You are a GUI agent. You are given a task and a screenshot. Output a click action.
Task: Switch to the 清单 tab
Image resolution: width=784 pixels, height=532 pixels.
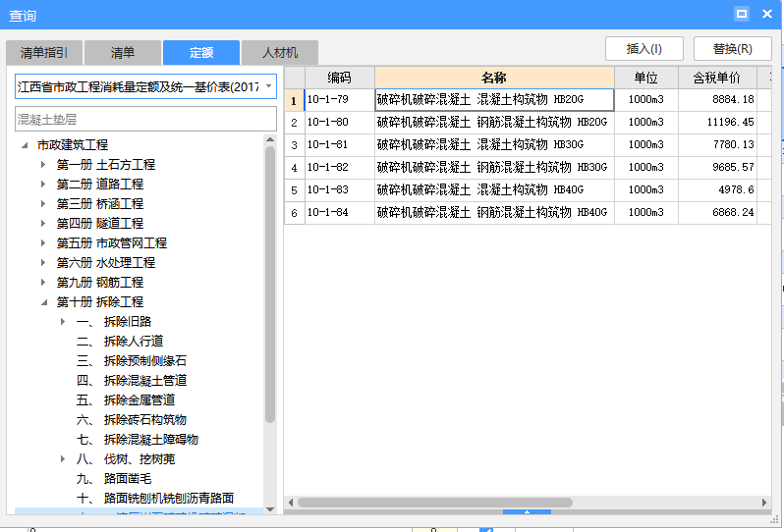(x=123, y=53)
